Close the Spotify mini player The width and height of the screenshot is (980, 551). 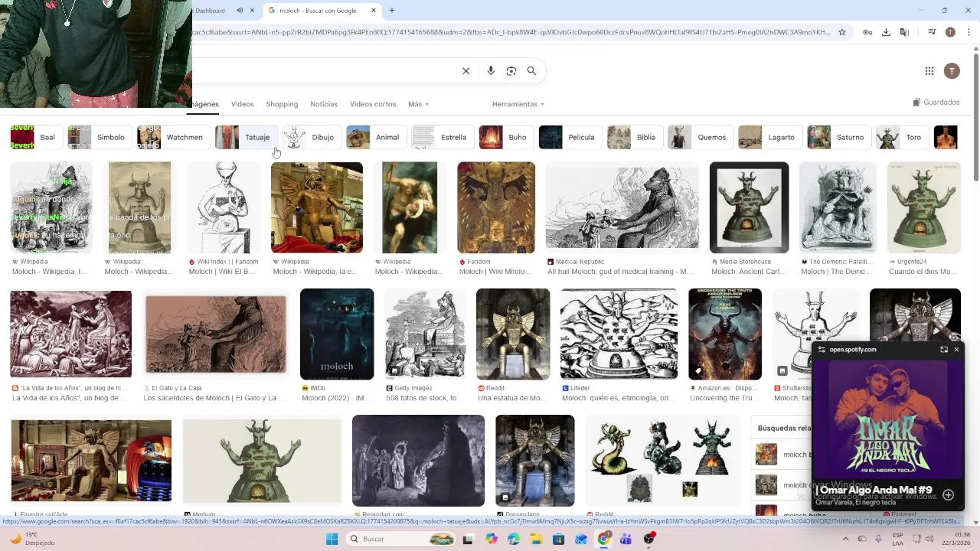point(956,350)
